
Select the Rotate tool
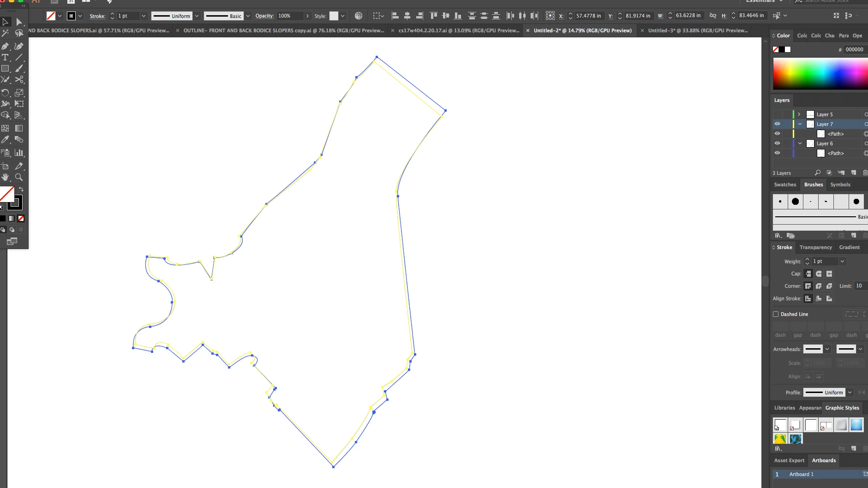point(6,93)
